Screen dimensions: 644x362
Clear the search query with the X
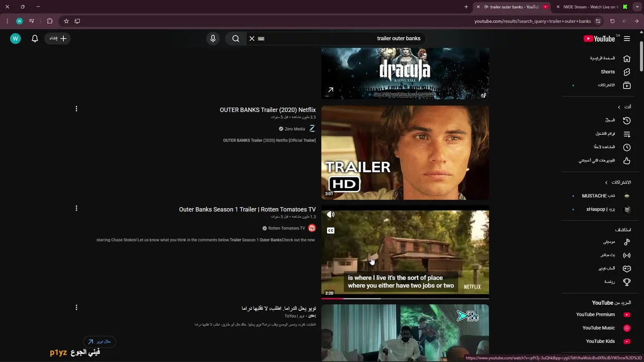tap(252, 39)
